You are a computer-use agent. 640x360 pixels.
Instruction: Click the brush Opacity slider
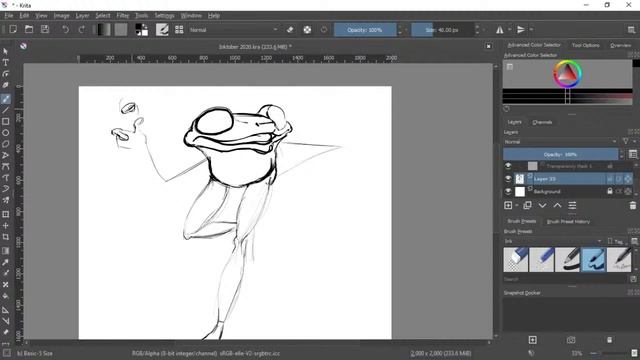click(x=365, y=30)
